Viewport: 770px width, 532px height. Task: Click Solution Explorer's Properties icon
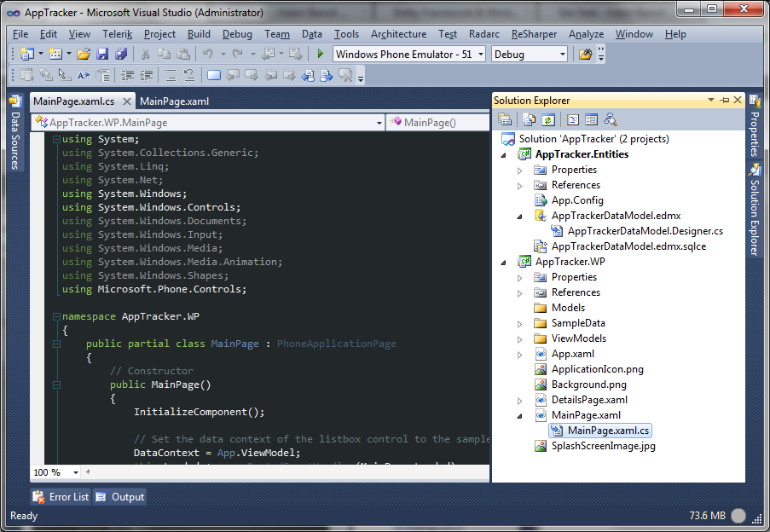coord(505,119)
